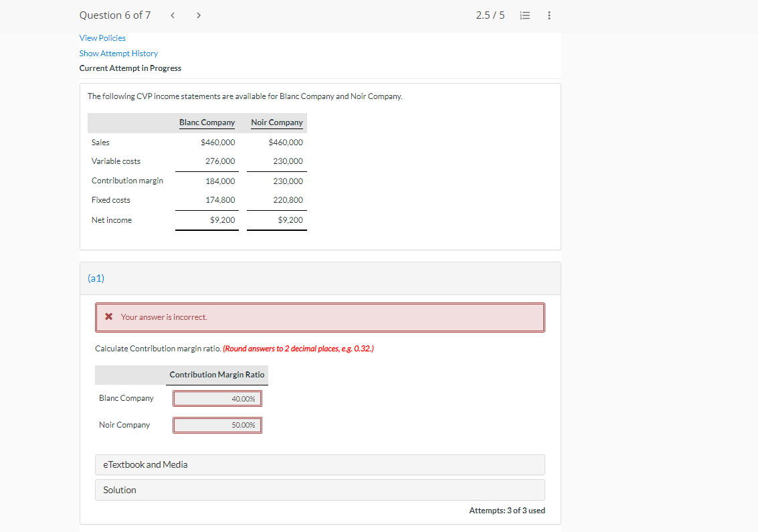
Task: Select the Noir Company column header
Action: click(x=277, y=123)
